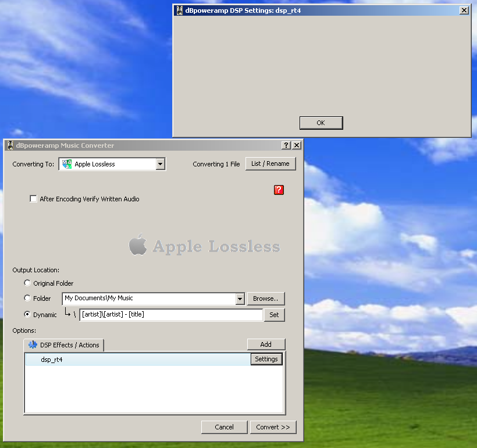The width and height of the screenshot is (477, 448).
Task: Click the DSP Settings window title icon
Action: (180, 10)
